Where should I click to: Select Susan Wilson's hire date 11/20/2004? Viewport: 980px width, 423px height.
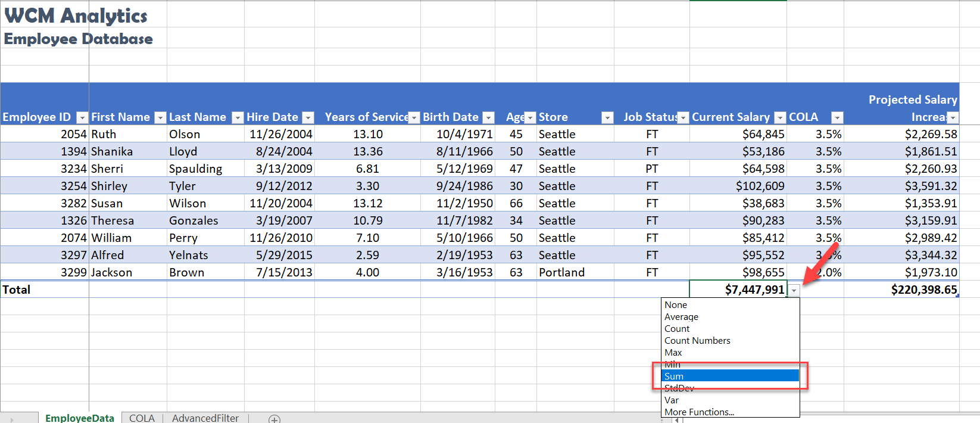[279, 203]
